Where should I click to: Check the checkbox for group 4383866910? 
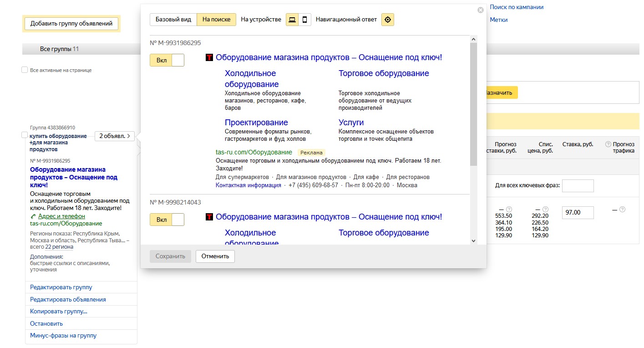25,135
